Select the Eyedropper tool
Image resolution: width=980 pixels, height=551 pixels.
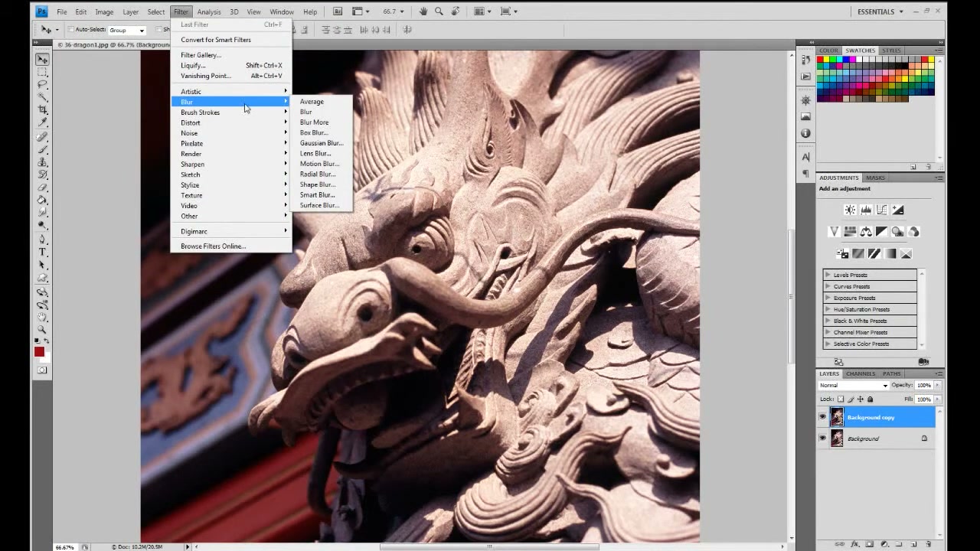pyautogui.click(x=43, y=122)
